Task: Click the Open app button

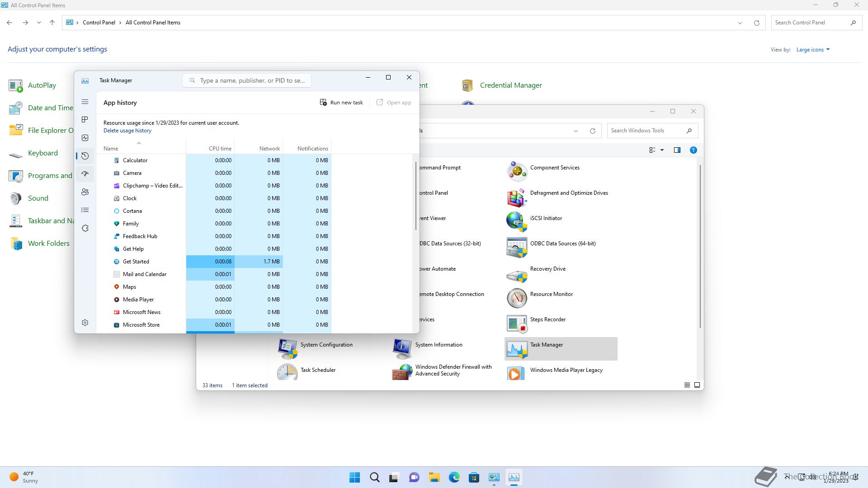Action: pos(394,103)
